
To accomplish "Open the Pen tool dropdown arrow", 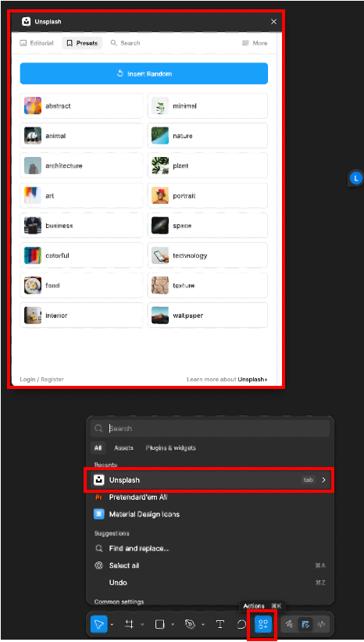I will tap(203, 624).
